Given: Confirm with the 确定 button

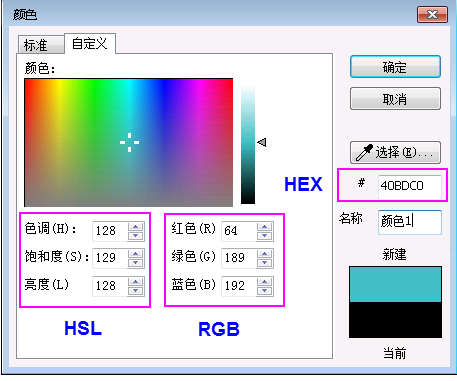Looking at the screenshot, I should point(395,67).
